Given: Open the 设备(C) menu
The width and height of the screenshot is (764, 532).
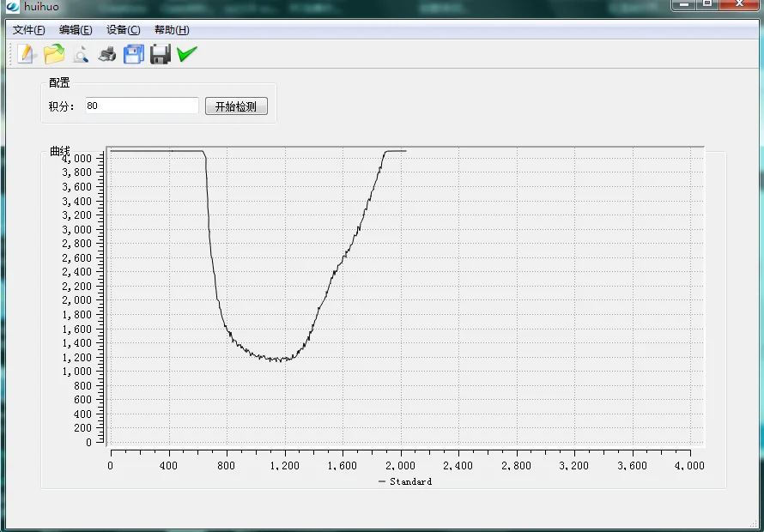Looking at the screenshot, I should 124,30.
